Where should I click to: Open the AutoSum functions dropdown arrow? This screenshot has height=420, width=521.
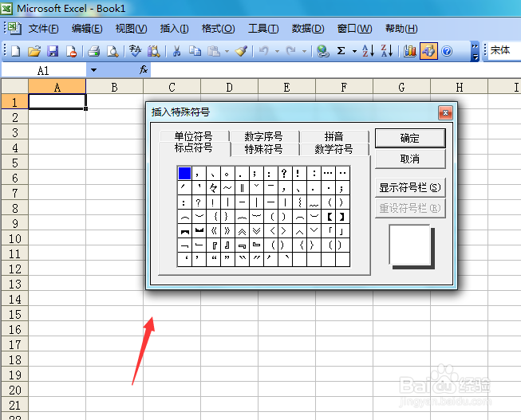pos(354,52)
